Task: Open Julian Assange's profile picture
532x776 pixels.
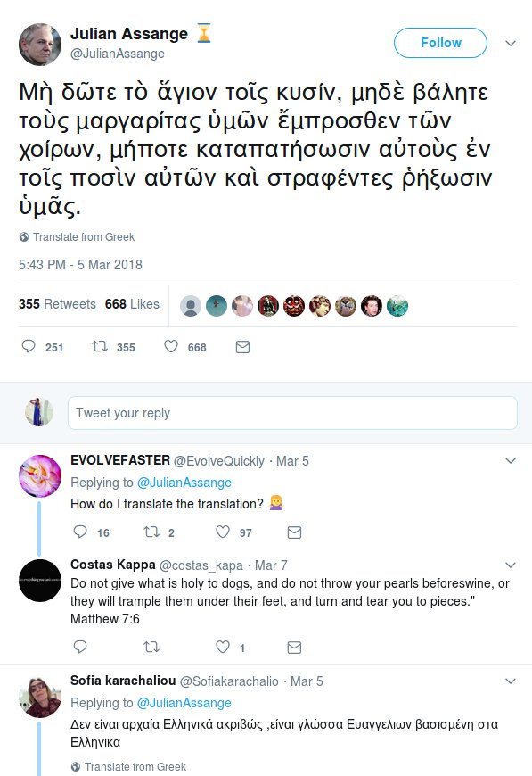Action: pos(40,45)
